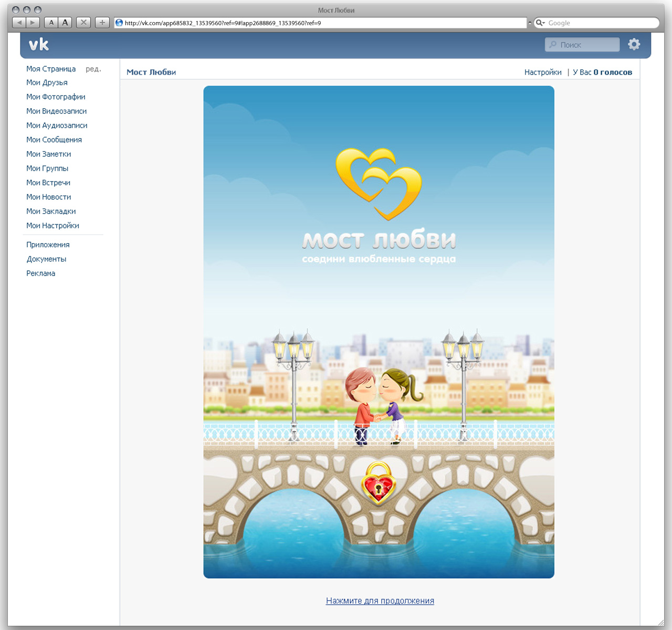The height and width of the screenshot is (630, 672).
Task: Go back with browser back arrow
Action: (19, 23)
